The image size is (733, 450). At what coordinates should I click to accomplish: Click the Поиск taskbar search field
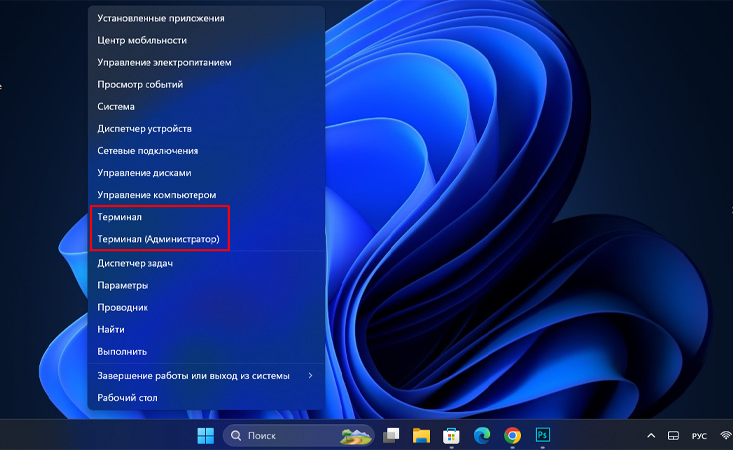click(x=299, y=436)
